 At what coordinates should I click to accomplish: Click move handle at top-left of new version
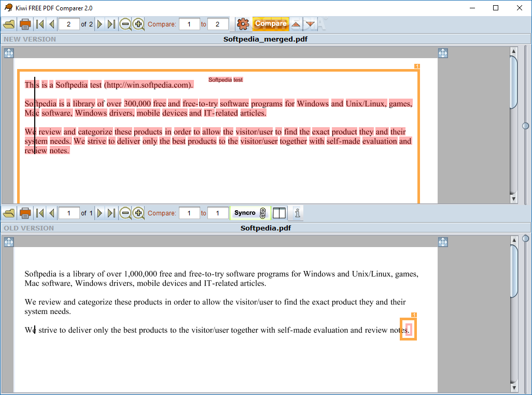[9, 53]
